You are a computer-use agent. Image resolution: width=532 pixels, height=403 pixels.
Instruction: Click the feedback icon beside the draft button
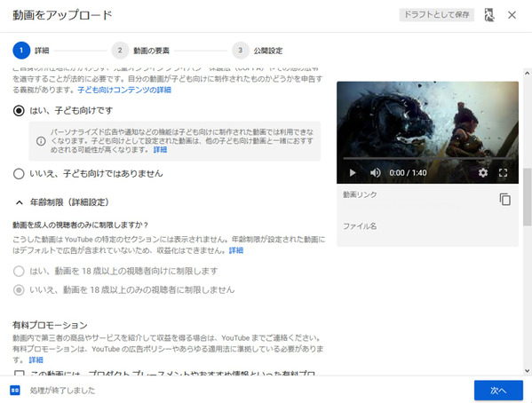(x=488, y=15)
